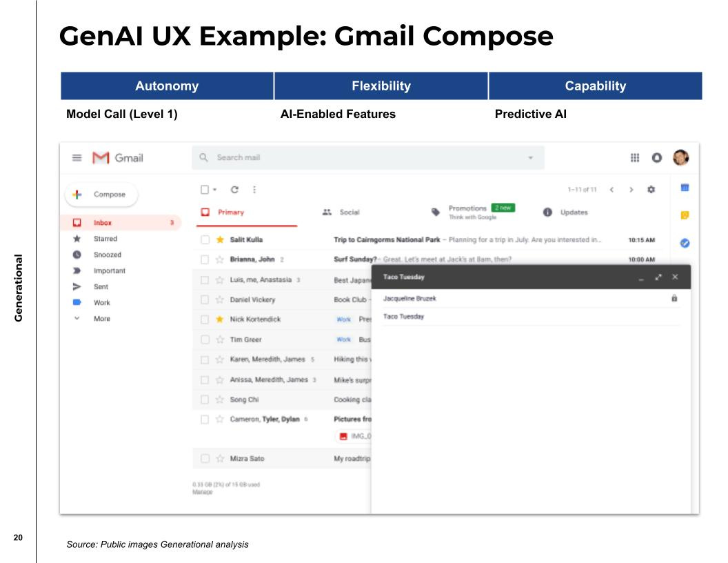Image resolution: width=728 pixels, height=563 pixels.
Task: Check the Karen, Meredith, James email checkbox
Action: click(204, 359)
